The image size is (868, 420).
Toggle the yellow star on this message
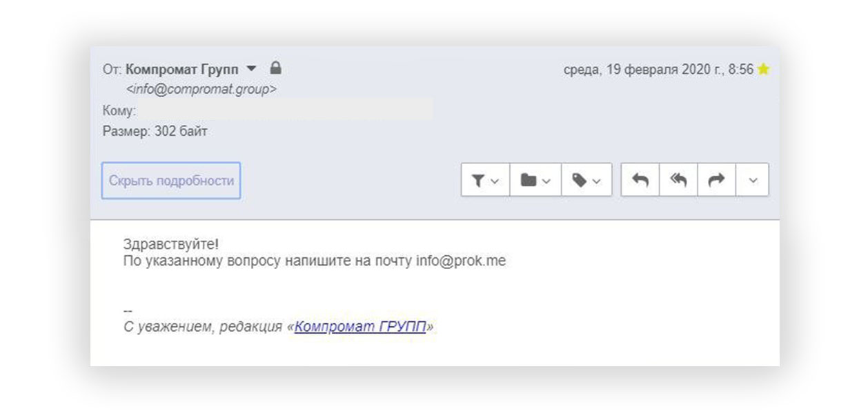pos(763,70)
